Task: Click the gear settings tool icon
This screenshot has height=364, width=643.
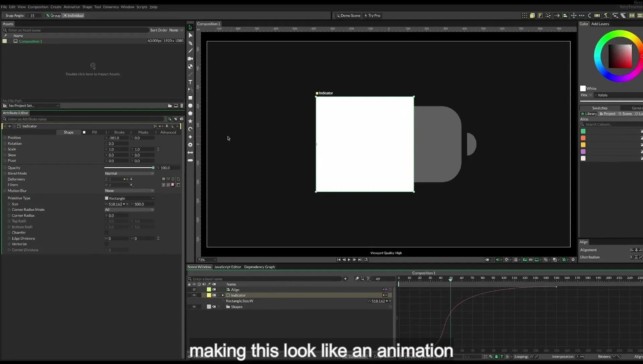Action: click(190, 145)
